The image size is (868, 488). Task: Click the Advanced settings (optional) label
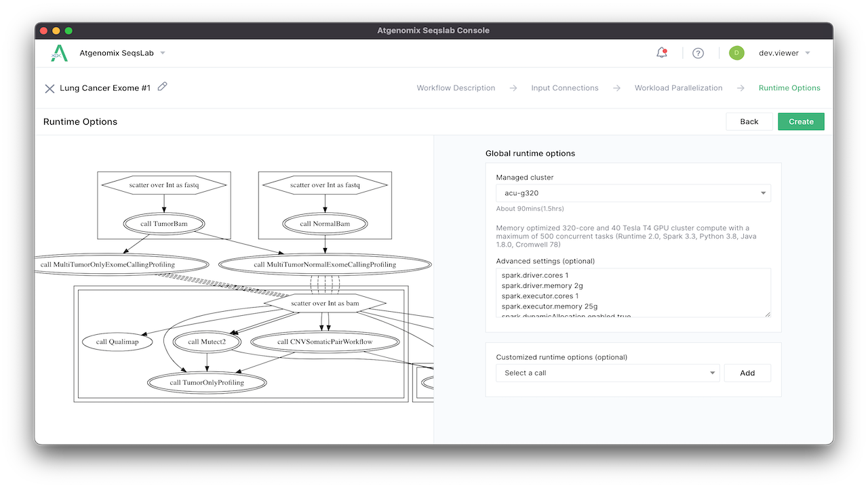545,261
